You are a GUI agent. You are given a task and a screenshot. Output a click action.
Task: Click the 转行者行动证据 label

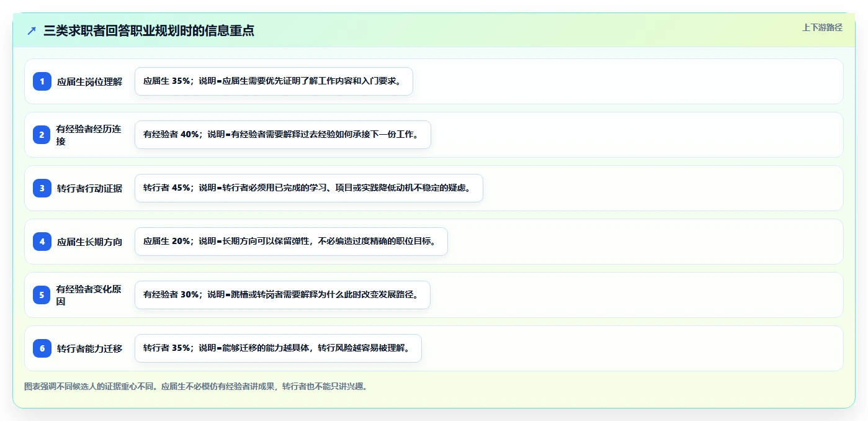[89, 188]
